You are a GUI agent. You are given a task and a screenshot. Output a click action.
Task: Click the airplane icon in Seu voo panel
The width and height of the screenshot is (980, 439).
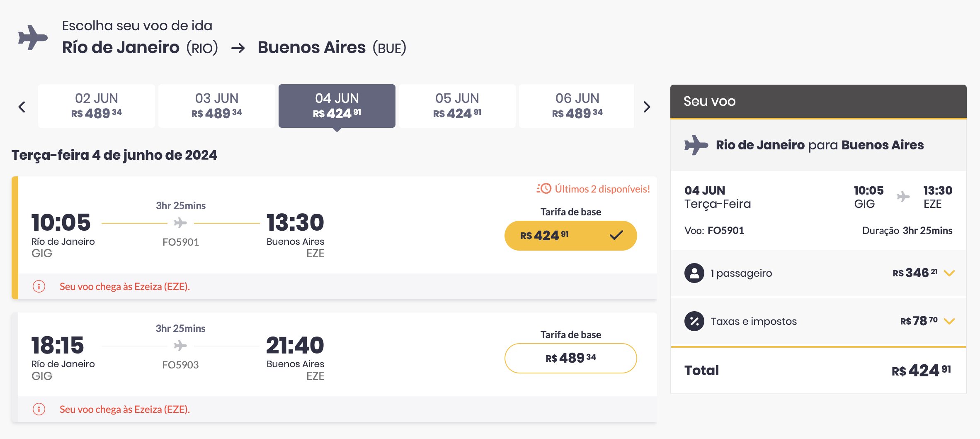(696, 145)
